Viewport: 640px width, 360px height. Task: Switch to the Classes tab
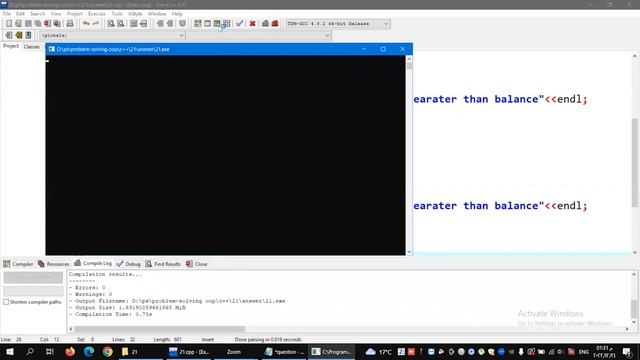pyautogui.click(x=32, y=47)
